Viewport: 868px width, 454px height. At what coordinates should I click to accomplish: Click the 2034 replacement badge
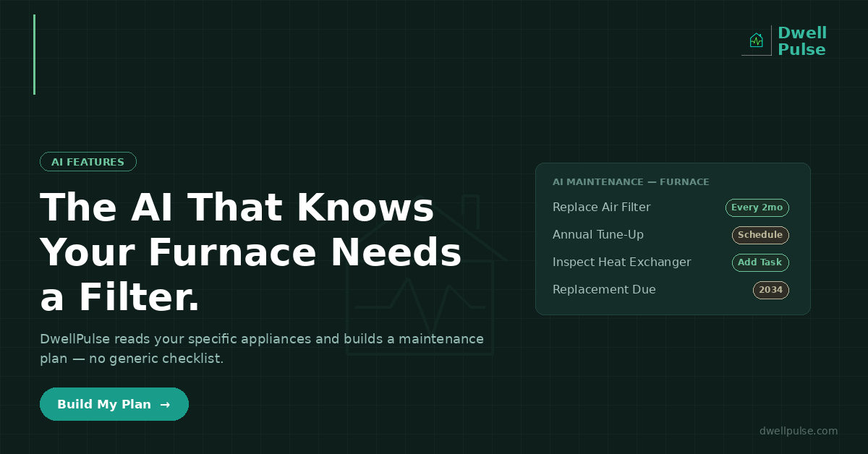point(771,290)
